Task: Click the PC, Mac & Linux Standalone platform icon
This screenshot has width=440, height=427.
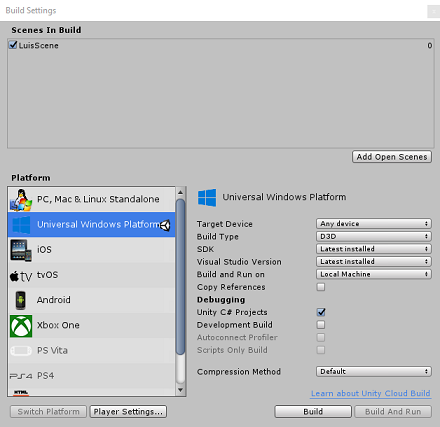Action: tap(21, 200)
